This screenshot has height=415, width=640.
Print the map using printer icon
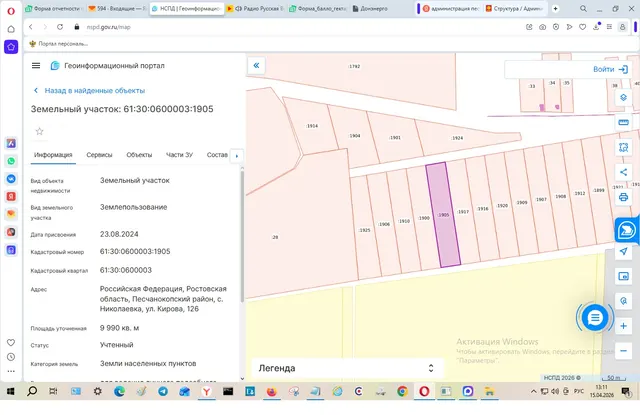point(623,197)
